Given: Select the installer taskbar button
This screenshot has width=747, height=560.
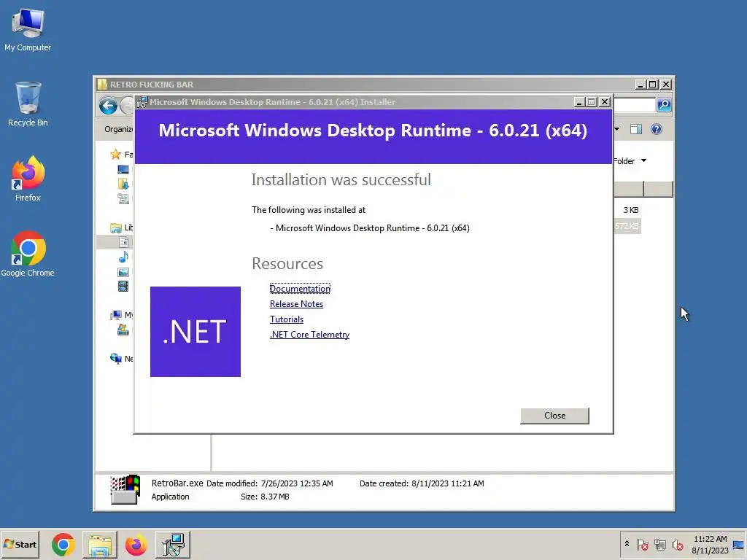Looking at the screenshot, I should pyautogui.click(x=172, y=544).
